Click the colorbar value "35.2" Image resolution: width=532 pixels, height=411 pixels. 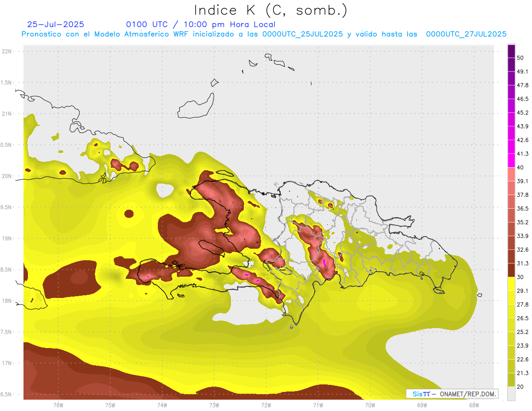coord(523,222)
